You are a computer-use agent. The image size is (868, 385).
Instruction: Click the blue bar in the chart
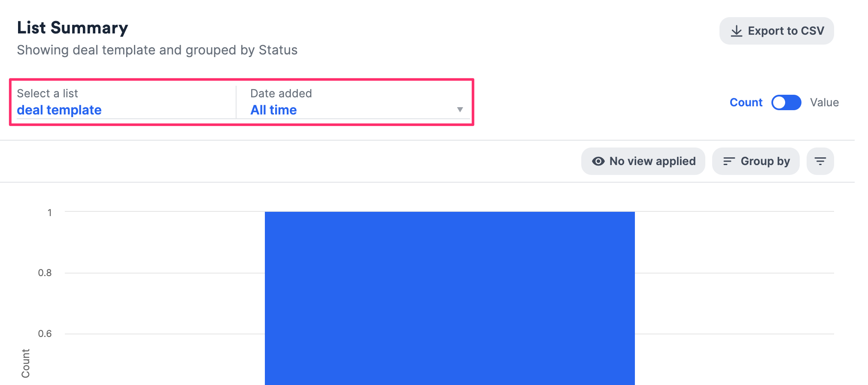click(449, 296)
